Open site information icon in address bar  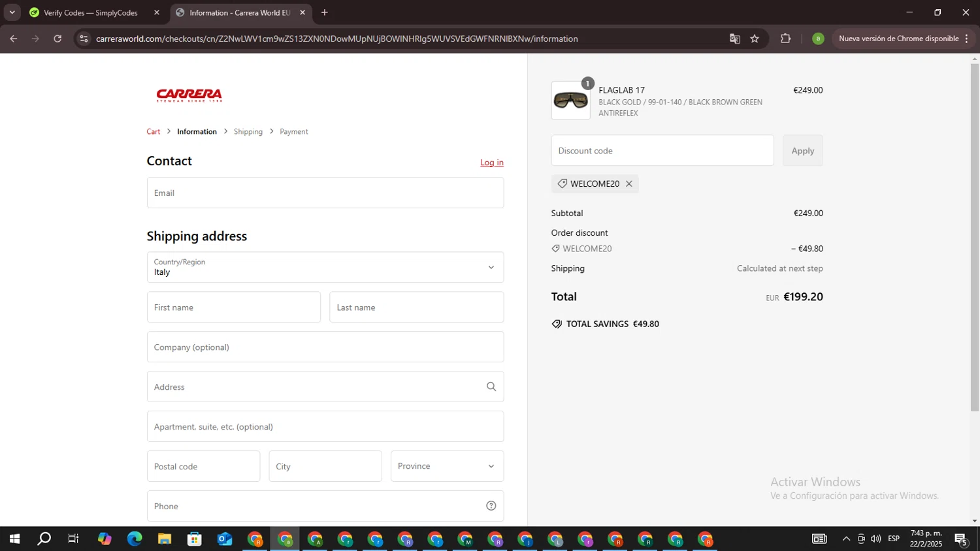point(84,39)
